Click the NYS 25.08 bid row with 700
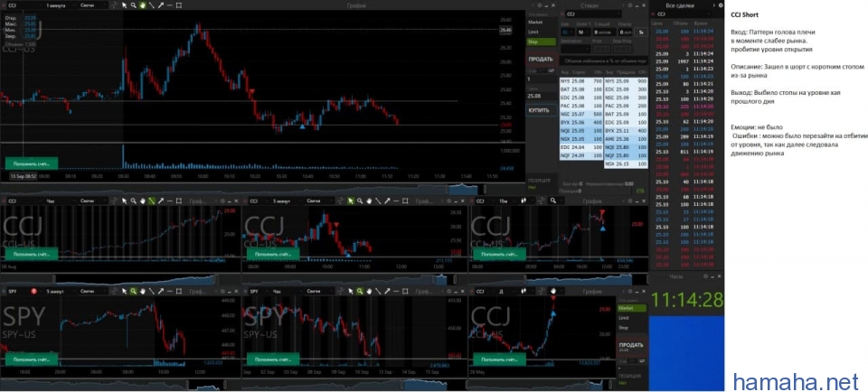The height and width of the screenshot is (392, 868). (581, 81)
